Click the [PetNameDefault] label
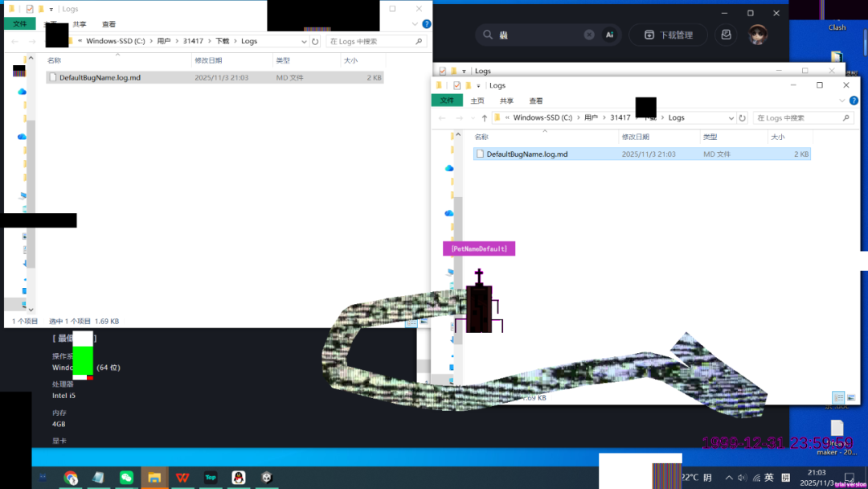This screenshot has height=489, width=868. (479, 249)
